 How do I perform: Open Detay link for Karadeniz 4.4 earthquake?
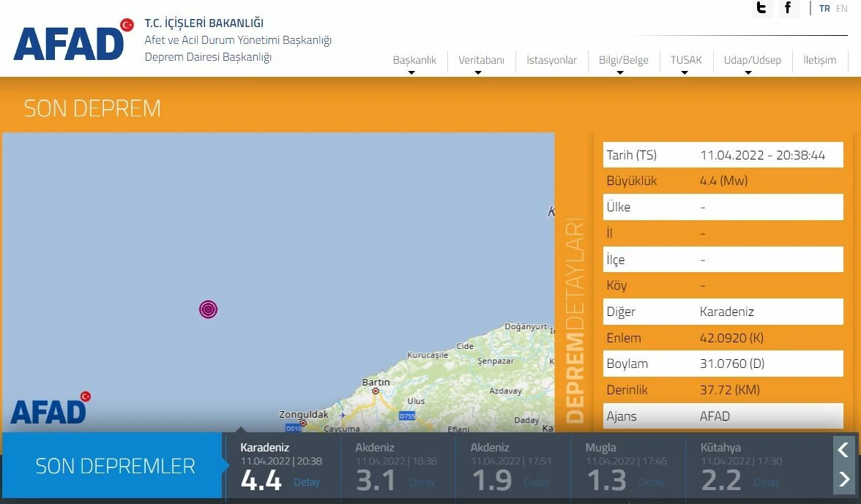point(307,482)
